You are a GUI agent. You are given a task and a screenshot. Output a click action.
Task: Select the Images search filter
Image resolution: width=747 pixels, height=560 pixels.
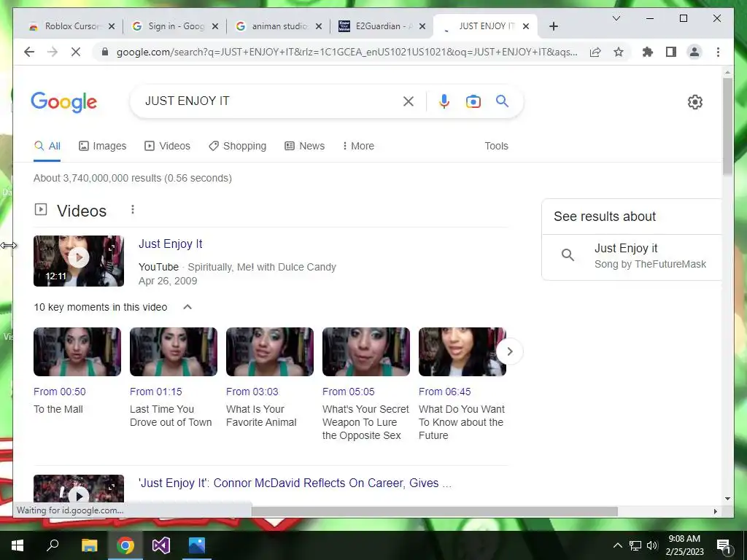tap(102, 146)
